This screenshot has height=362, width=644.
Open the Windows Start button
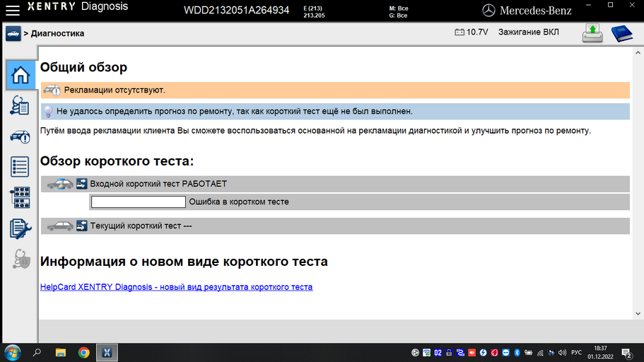point(12,353)
